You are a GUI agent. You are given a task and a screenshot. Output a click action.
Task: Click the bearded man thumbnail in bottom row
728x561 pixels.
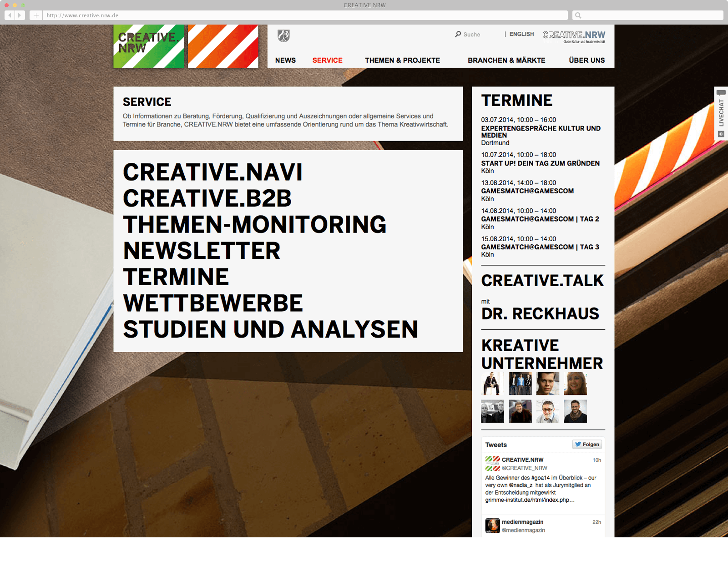(575, 411)
